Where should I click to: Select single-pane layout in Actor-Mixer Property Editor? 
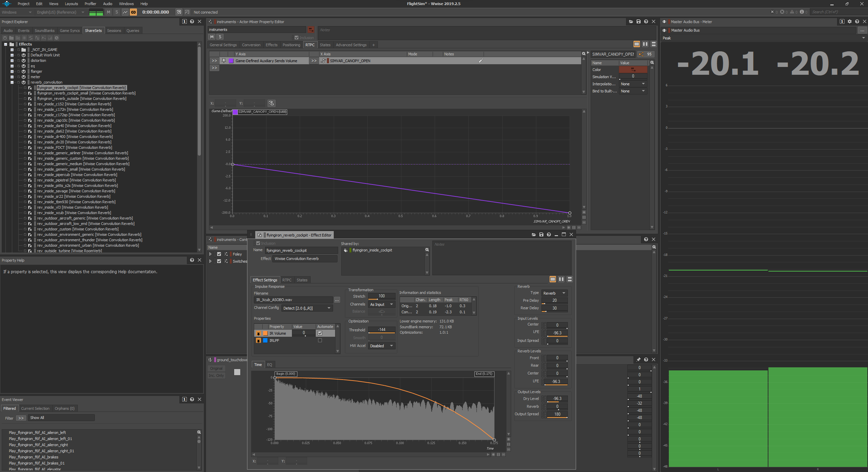[x=637, y=44]
